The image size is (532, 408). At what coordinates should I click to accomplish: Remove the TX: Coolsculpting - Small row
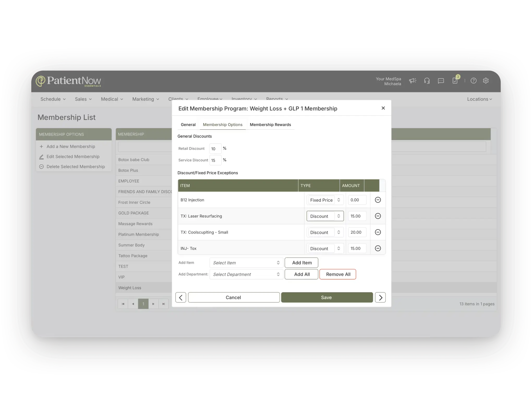378,232
